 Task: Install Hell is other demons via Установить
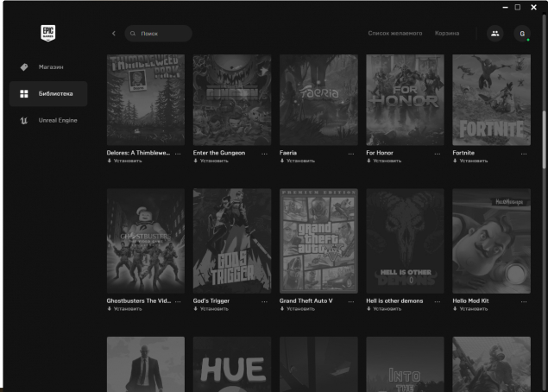(384, 309)
